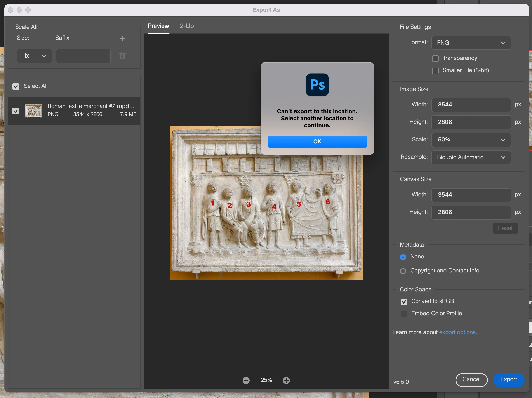Screen dimensions: 532x398
Task: Click the Photoshop Ps logo in alert
Action: click(x=317, y=85)
